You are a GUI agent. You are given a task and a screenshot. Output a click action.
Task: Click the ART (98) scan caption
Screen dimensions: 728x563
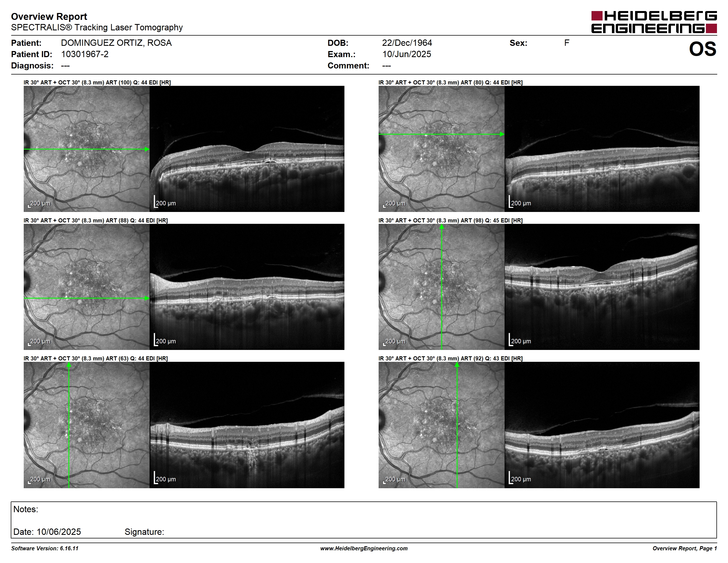coord(450,221)
